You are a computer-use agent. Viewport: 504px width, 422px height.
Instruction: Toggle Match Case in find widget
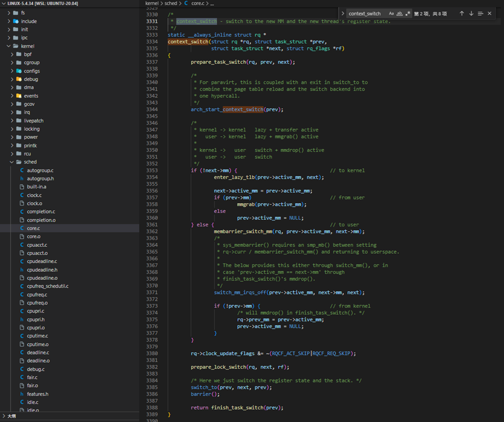coord(391,13)
